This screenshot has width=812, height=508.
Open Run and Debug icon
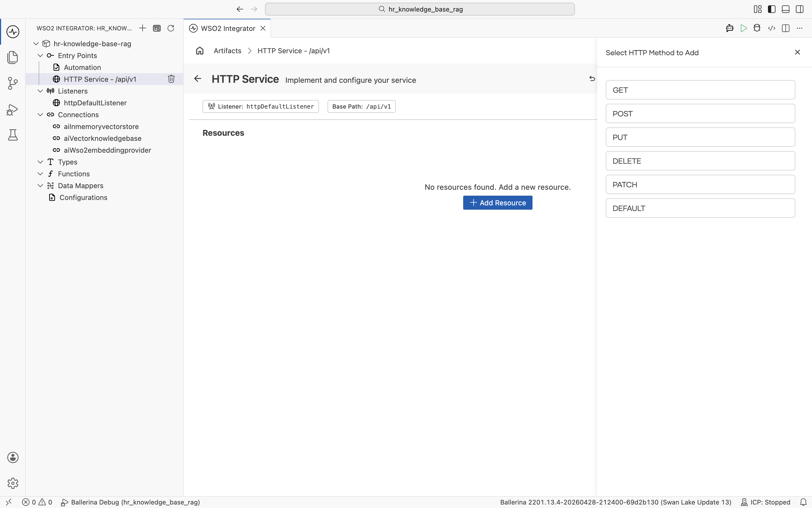(13, 110)
